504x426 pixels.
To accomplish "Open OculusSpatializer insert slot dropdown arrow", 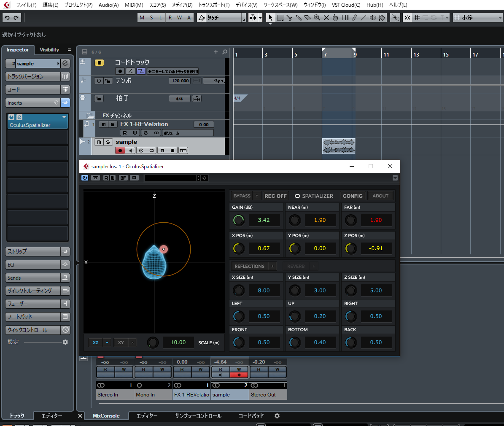I will 64,117.
